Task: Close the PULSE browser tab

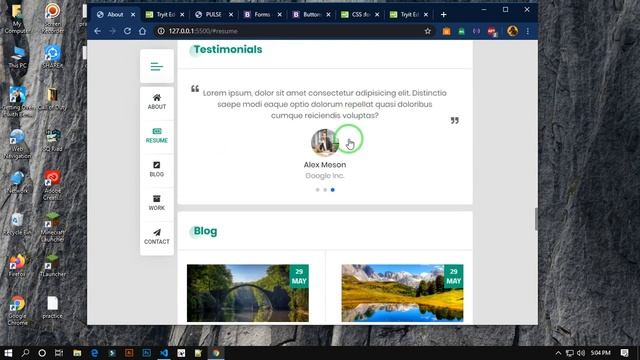Action: click(231, 15)
